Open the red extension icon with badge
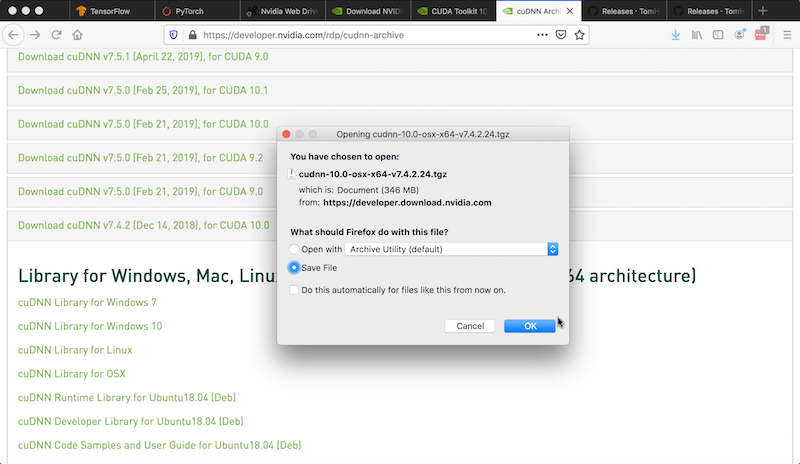The image size is (800, 464). 761,34
